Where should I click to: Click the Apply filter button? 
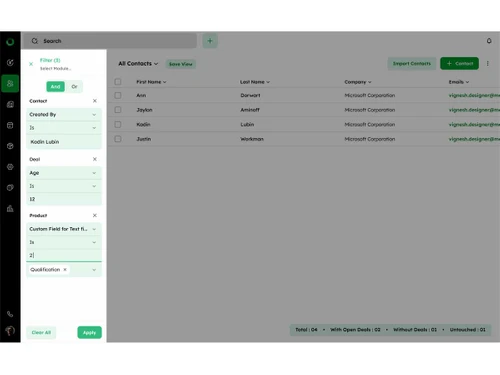point(89,332)
